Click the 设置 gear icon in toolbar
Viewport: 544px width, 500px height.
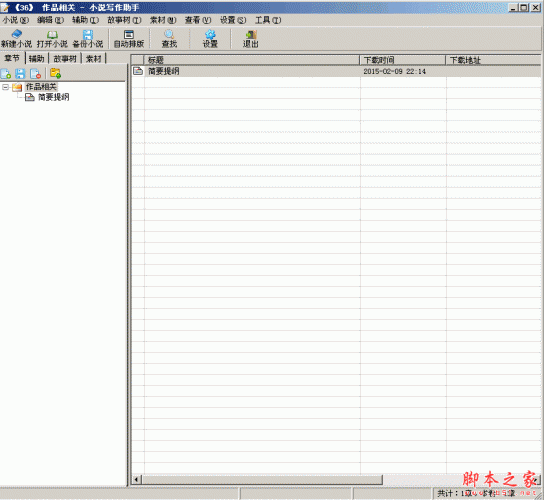point(210,38)
